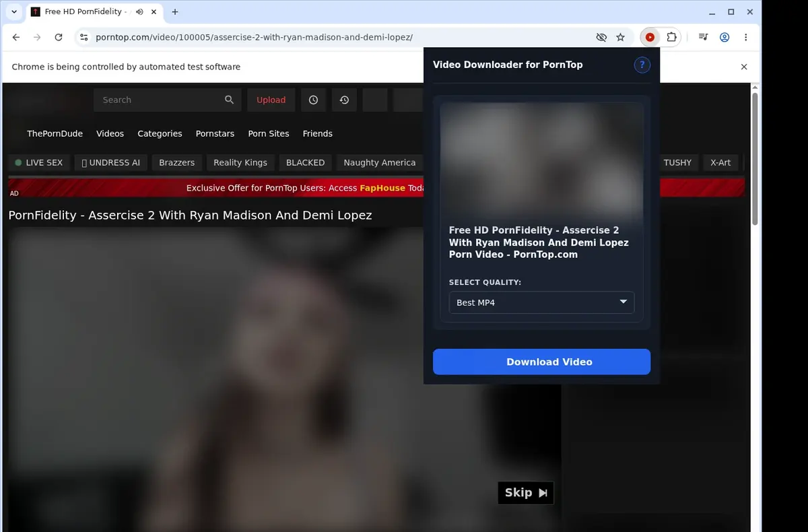The image size is (808, 532).
Task: Click the red Upload button
Action: click(271, 100)
